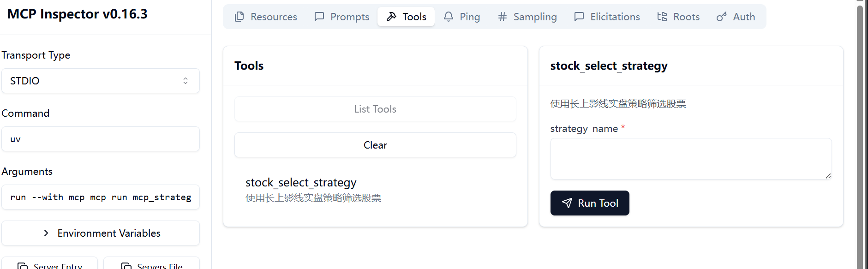Click the Command input field
The image size is (868, 269).
click(101, 139)
